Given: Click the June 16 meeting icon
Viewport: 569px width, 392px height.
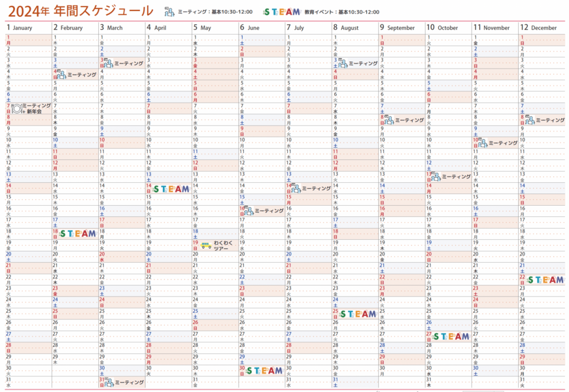Looking at the screenshot, I should pyautogui.click(x=248, y=210).
